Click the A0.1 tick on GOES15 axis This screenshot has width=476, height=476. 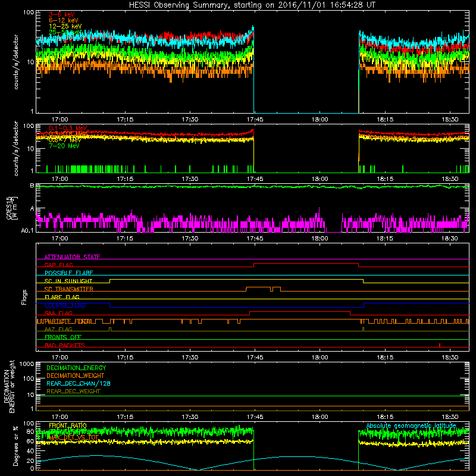pos(27,231)
